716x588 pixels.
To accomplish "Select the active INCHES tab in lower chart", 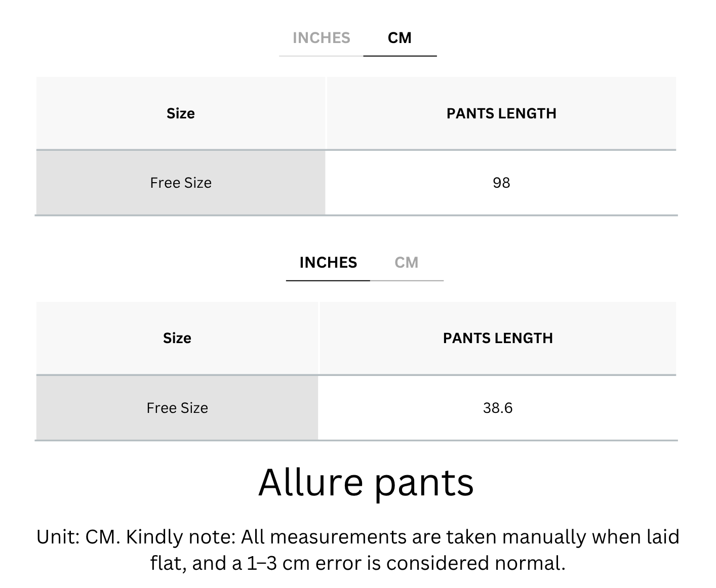I will pos(328,263).
